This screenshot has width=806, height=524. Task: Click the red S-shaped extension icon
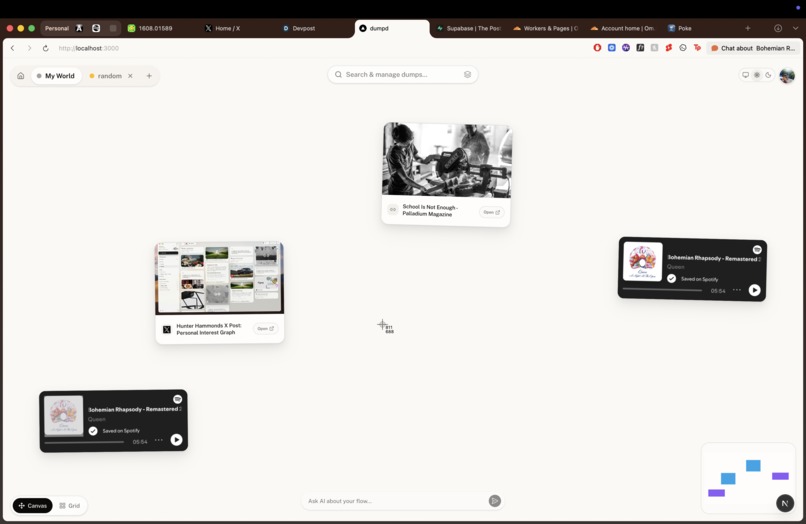(x=668, y=48)
